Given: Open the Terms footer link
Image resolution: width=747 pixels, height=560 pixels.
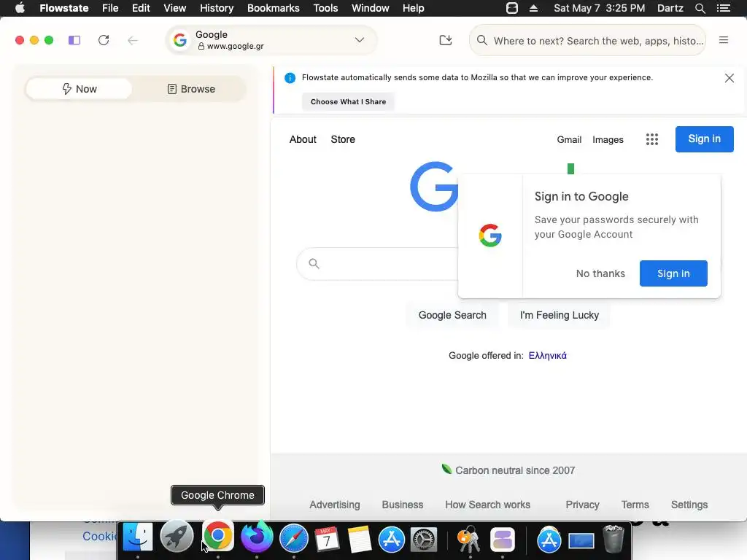Looking at the screenshot, I should tap(635, 505).
